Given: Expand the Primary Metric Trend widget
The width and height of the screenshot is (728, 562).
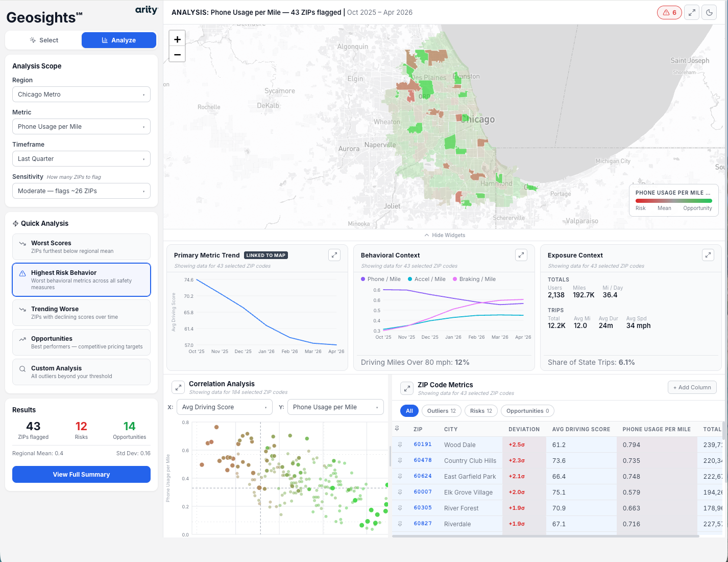Looking at the screenshot, I should [x=334, y=254].
